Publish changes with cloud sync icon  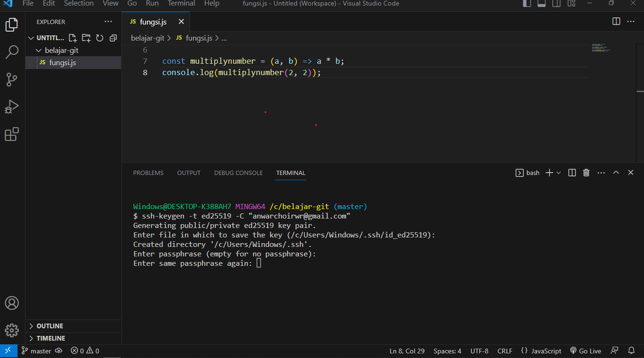coord(59,351)
